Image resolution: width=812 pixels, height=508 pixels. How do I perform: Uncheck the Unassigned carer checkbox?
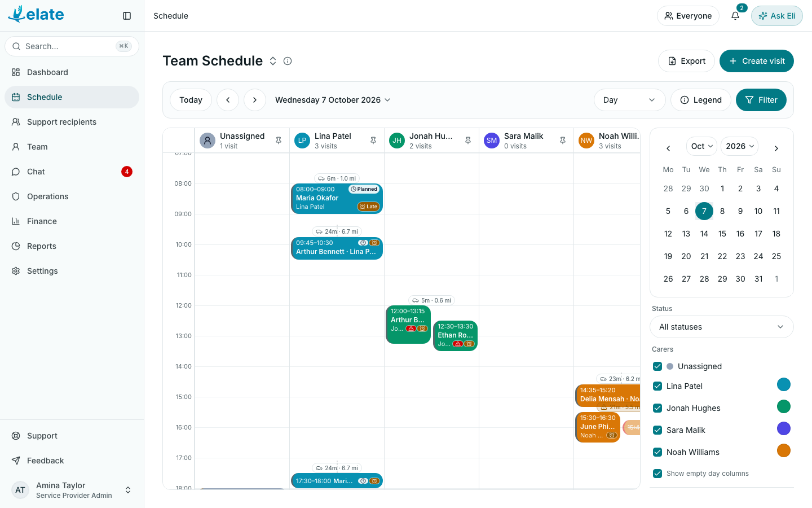657,366
